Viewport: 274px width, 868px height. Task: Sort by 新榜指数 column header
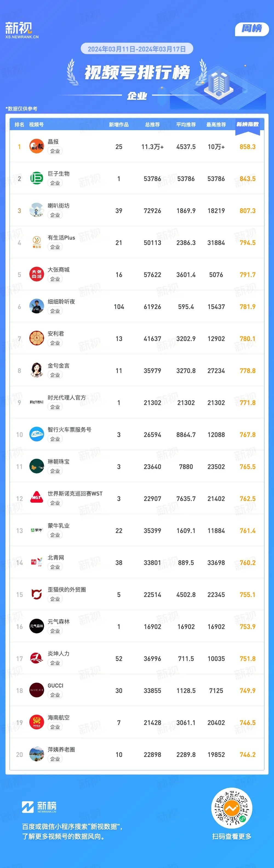point(247,124)
